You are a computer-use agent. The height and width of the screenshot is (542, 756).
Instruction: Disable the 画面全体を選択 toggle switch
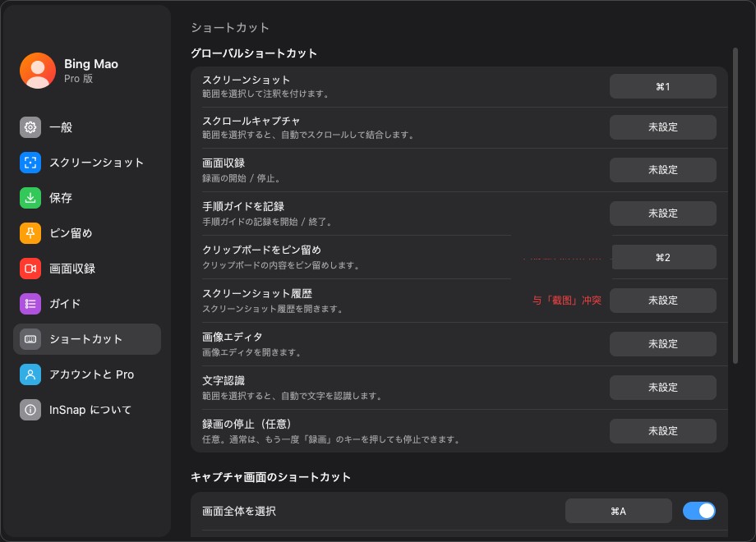tap(699, 511)
